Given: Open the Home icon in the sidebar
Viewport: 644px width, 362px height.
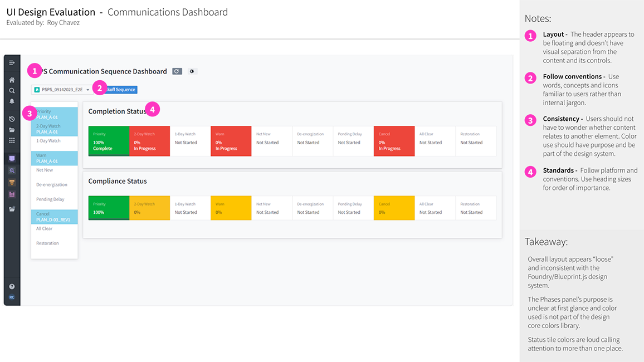Looking at the screenshot, I should [12, 80].
